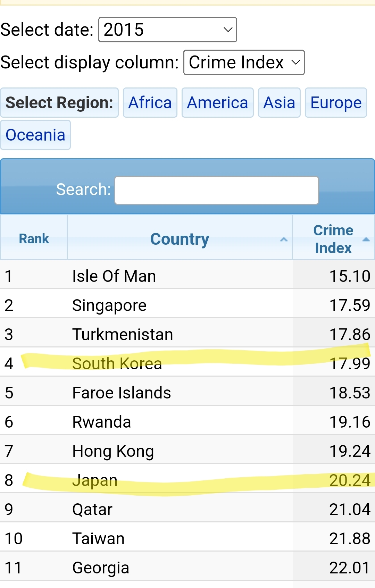Choose the Oceania region button
Screen dimensions: 375x588
point(35,135)
